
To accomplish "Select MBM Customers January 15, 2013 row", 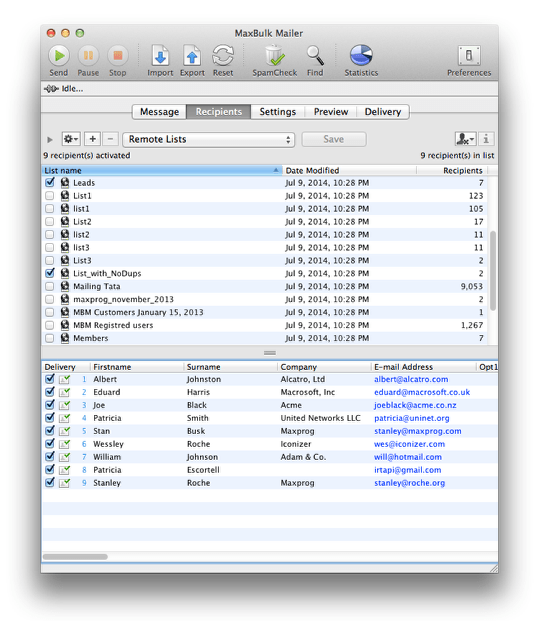I will (x=265, y=312).
